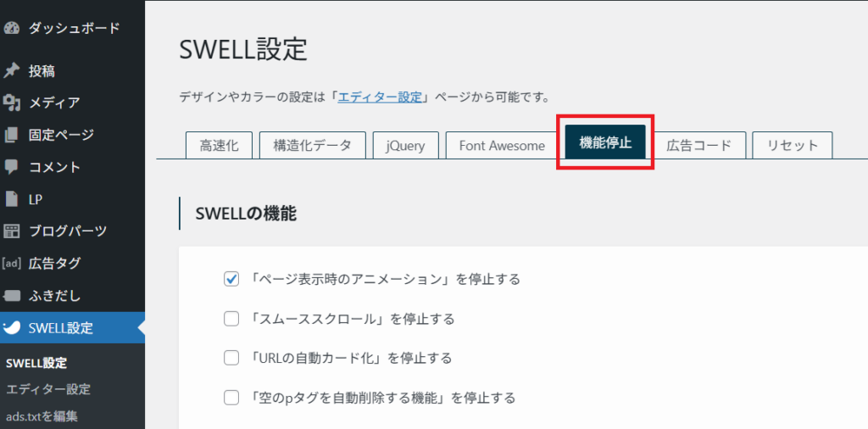Enable 'スムーススクロール' stop checkbox
Image resolution: width=868 pixels, height=429 pixels.
pos(231,319)
